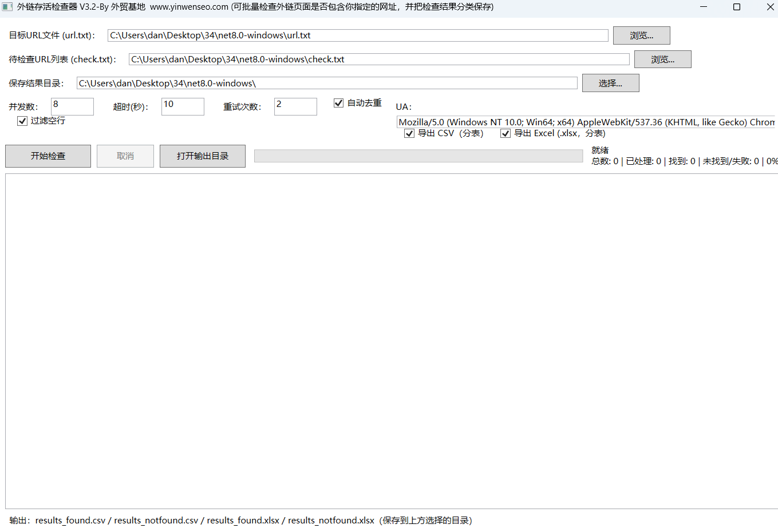Click the 重试次数 input field
Screen dimensions: 778x532
coord(295,106)
